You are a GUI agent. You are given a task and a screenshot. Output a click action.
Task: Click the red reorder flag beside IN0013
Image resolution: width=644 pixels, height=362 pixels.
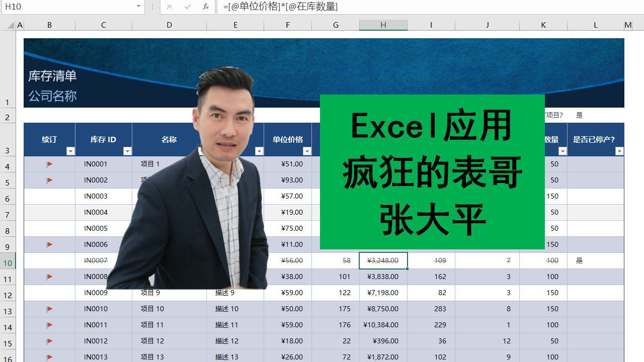[49, 357]
